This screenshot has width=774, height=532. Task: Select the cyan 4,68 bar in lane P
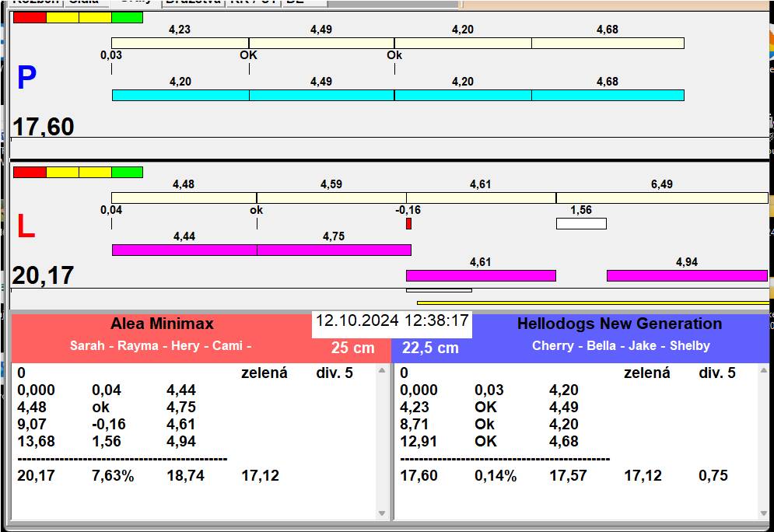coord(608,95)
